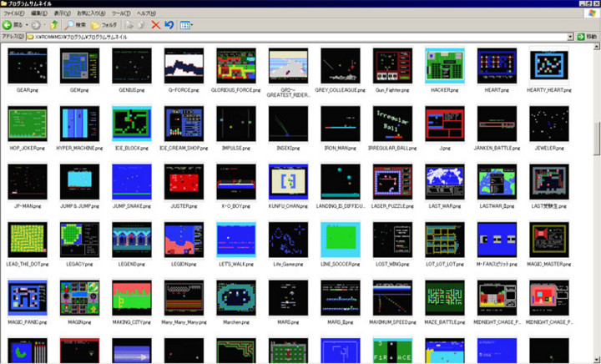Click the Many_Many_Many.png file name

pos(184,322)
